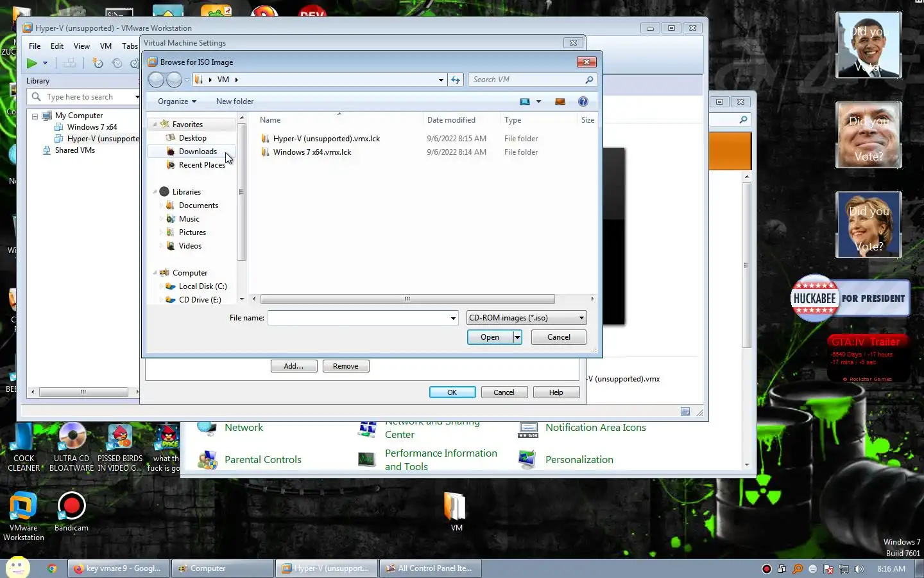The width and height of the screenshot is (924, 578).
Task: Open the address bar history dropdown
Action: click(x=441, y=80)
